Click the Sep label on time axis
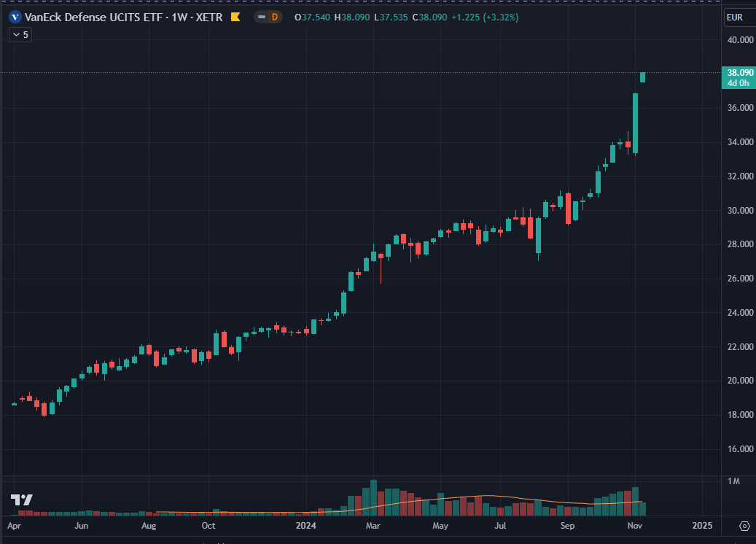756x544 pixels. coord(567,526)
